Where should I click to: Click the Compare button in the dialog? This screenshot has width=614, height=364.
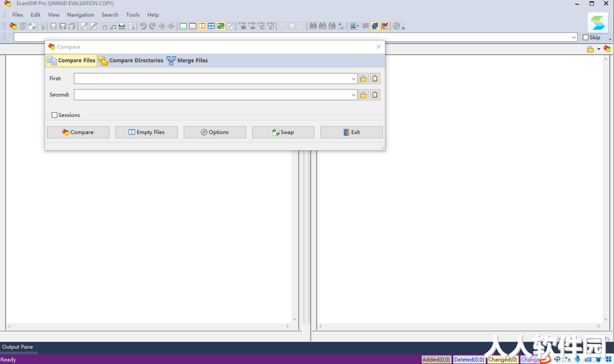[x=78, y=132]
